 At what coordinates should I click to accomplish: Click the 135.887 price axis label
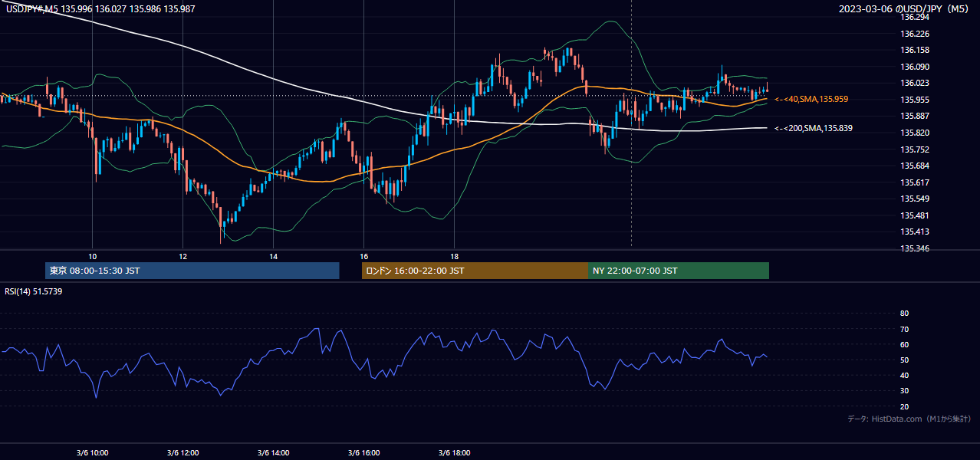tap(914, 116)
